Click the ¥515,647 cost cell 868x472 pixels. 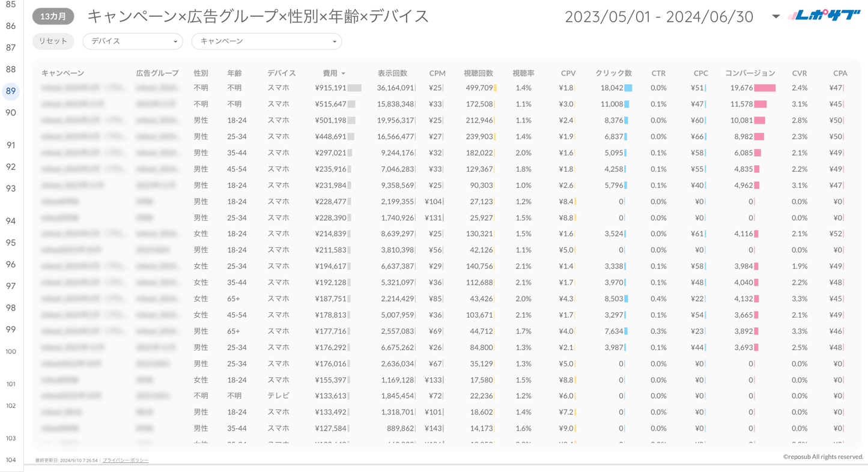(x=330, y=104)
